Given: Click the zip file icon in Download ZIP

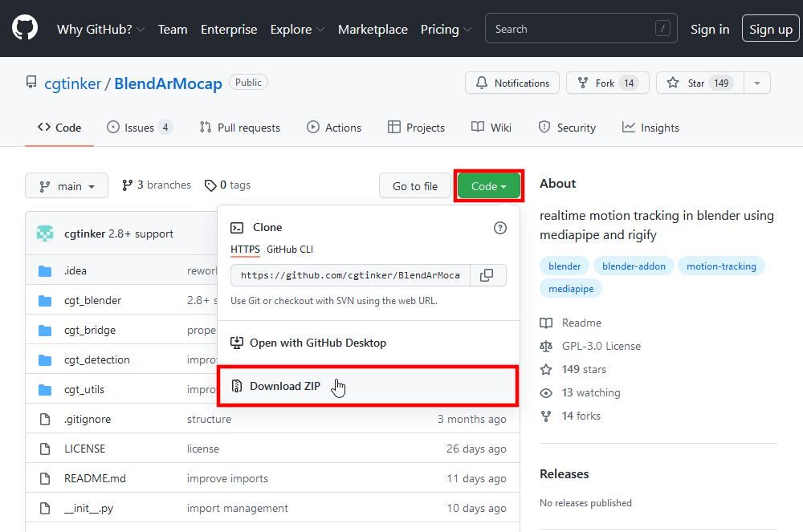Looking at the screenshot, I should click(237, 386).
